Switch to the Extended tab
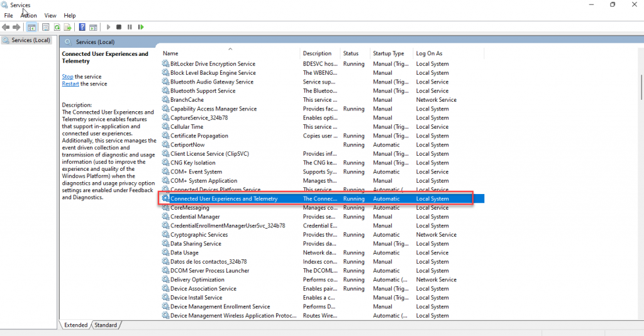This screenshot has width=644, height=336. 75,325
